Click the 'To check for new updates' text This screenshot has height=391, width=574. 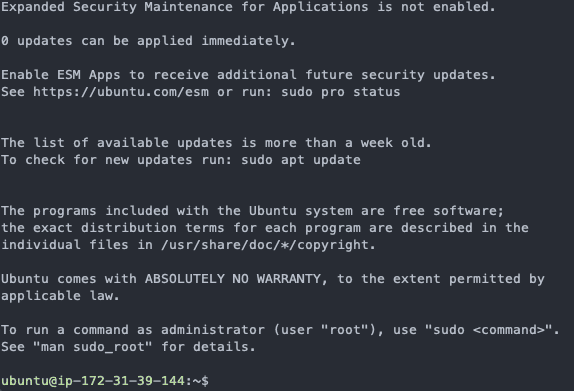[x=97, y=160]
